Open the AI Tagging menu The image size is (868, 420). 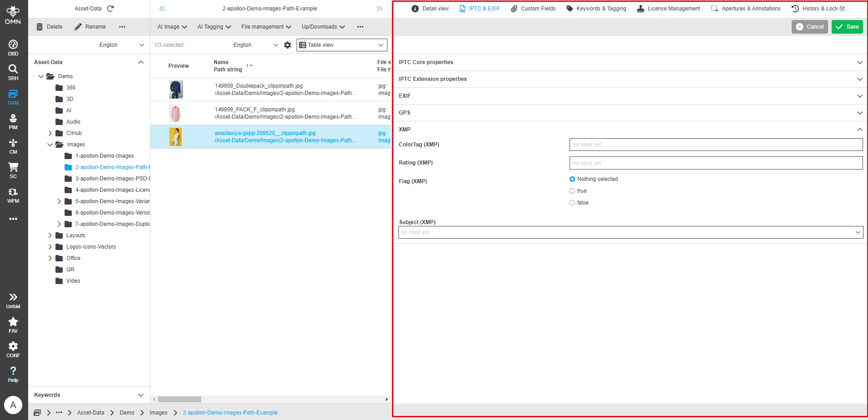point(214,27)
